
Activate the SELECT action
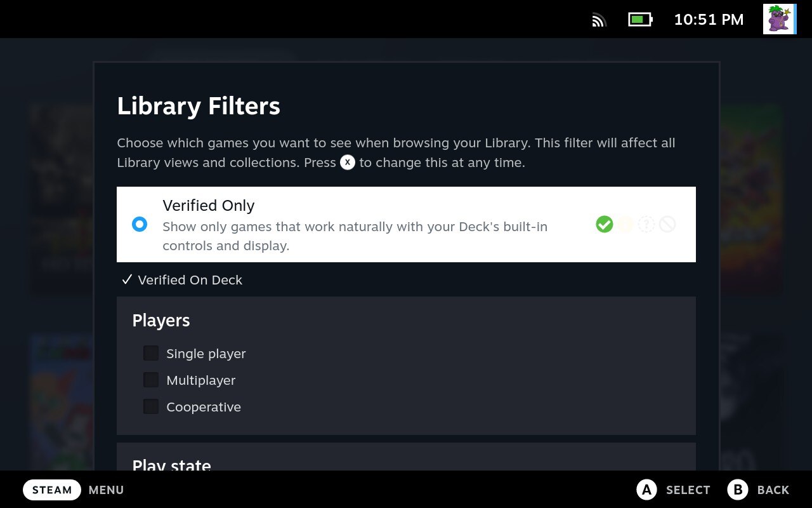(688, 490)
